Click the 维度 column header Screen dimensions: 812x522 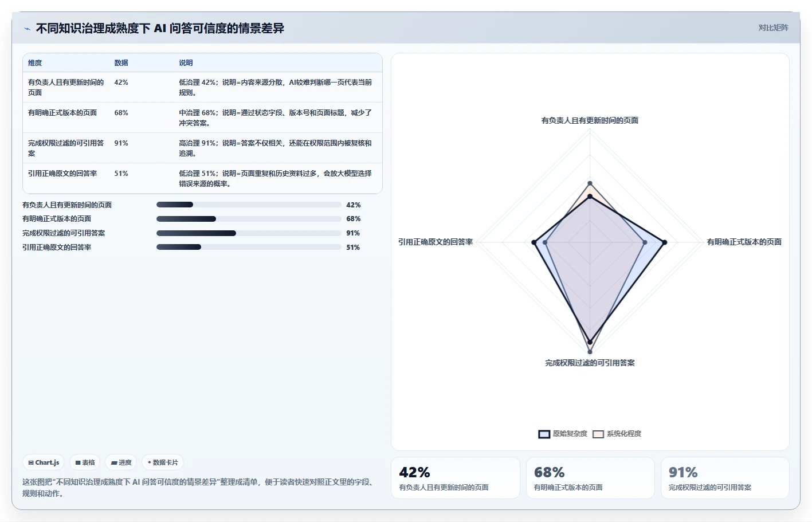(x=35, y=63)
